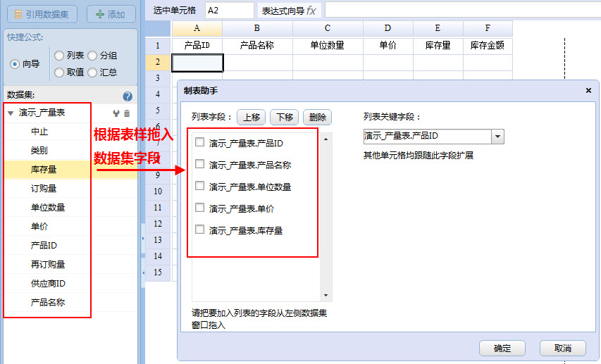Select the 汇总 radio button
Viewport: 601px width, 364px height.
(92, 73)
